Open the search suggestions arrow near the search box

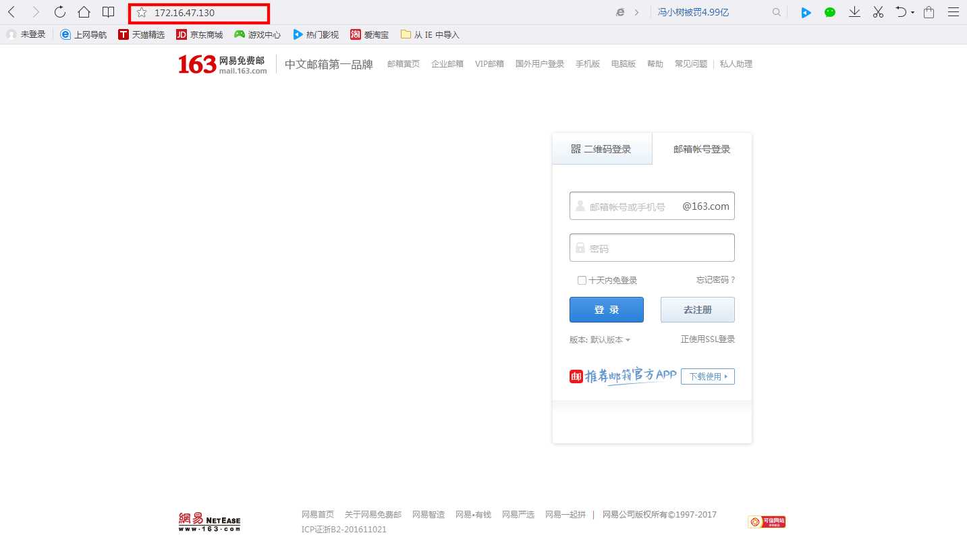pyautogui.click(x=638, y=12)
